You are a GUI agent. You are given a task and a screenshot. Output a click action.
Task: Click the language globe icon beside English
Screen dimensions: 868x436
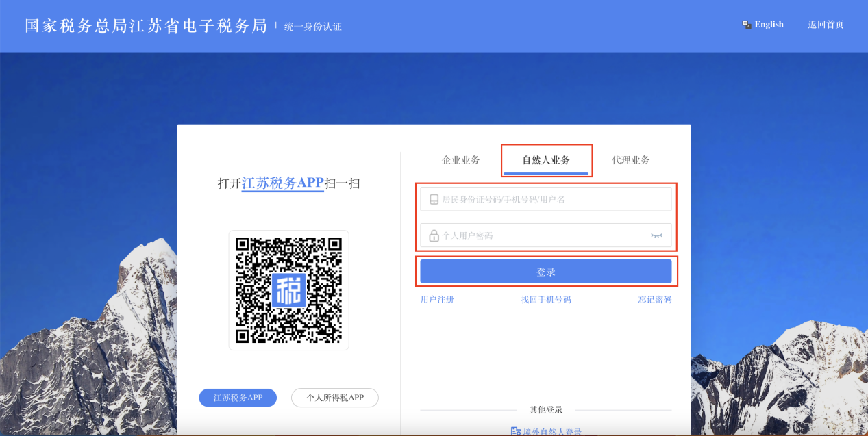point(747,25)
